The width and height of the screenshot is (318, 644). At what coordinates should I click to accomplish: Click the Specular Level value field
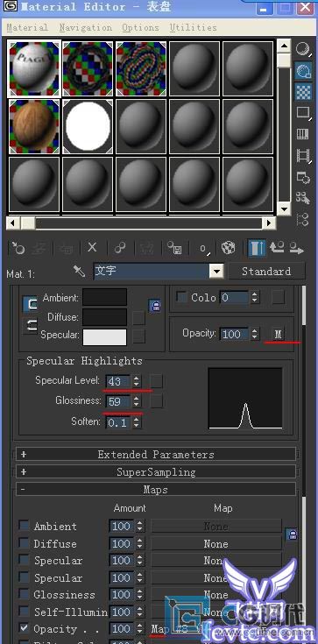pos(119,381)
